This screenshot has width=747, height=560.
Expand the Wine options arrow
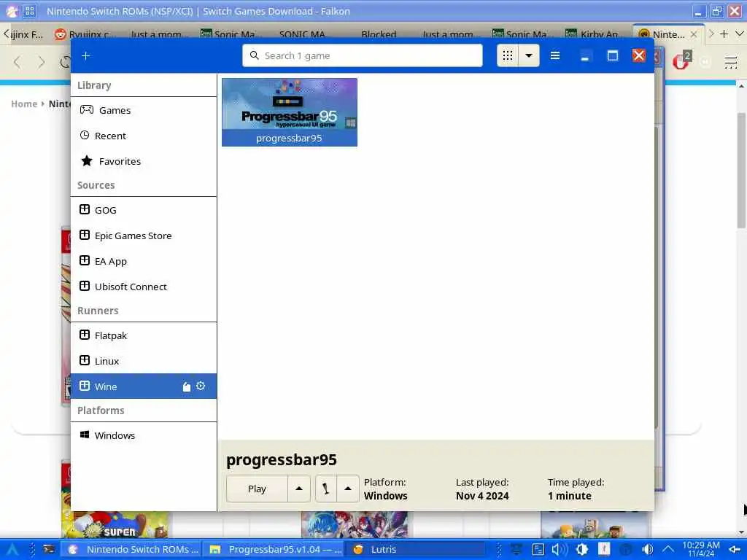point(348,489)
